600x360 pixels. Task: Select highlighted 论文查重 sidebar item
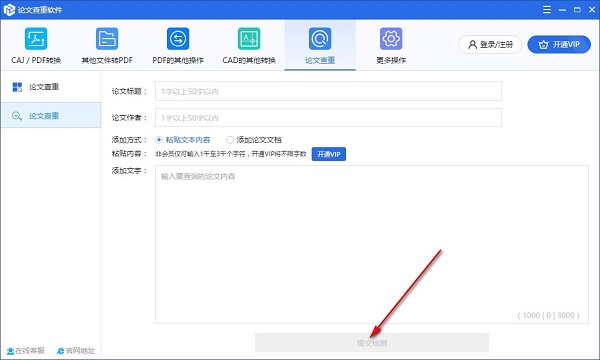pyautogui.click(x=51, y=115)
